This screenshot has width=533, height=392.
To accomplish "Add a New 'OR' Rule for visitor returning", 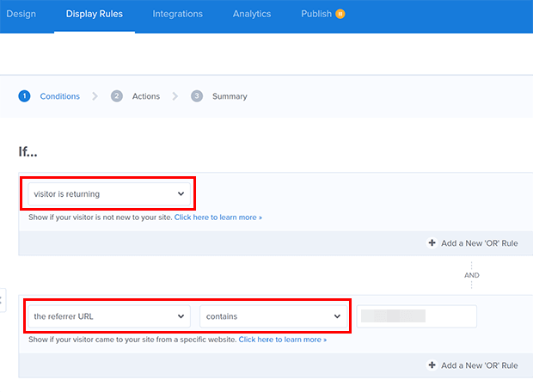I will point(473,243).
